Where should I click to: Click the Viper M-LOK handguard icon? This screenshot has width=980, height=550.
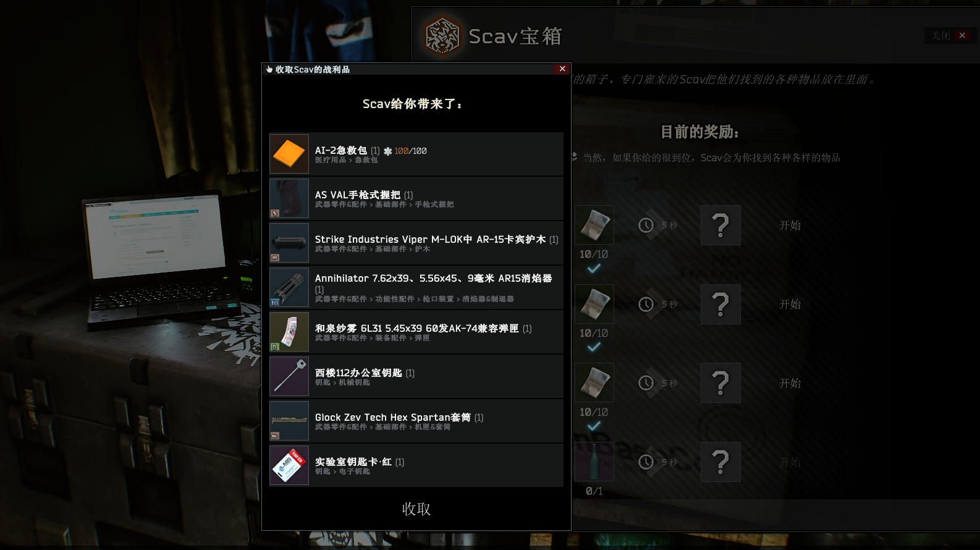point(289,243)
